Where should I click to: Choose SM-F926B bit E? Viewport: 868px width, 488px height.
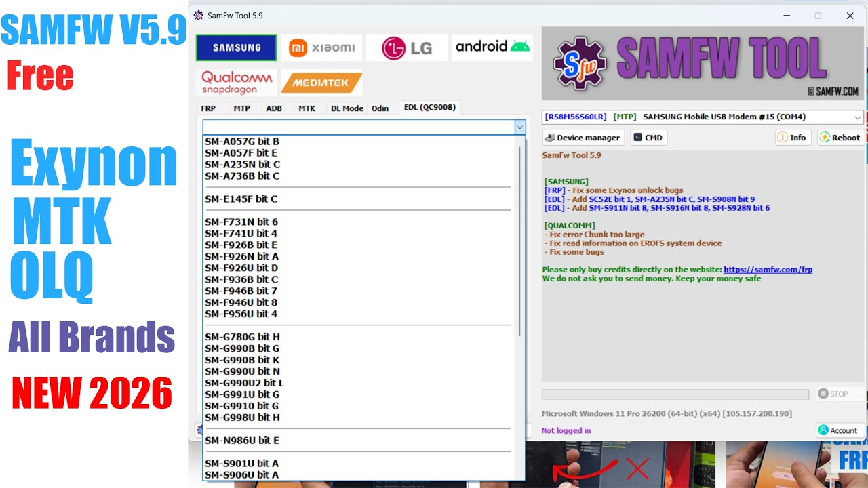[x=241, y=245]
